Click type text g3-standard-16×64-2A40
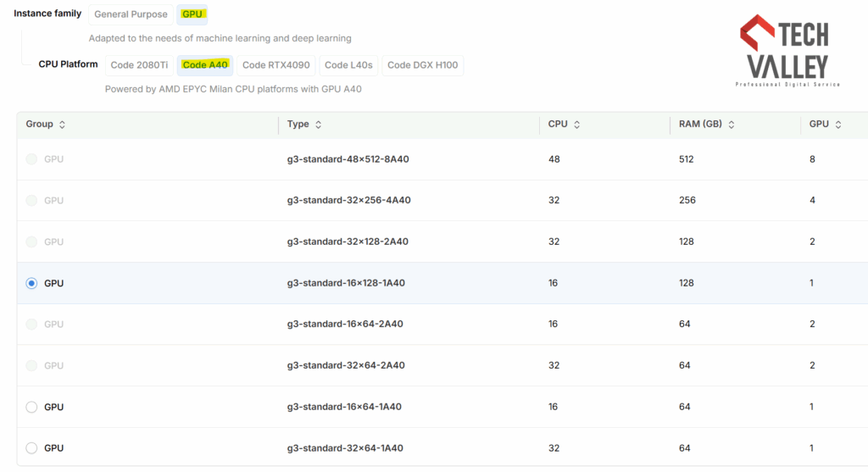Screen dimensions: 868x472 pyautogui.click(x=345, y=325)
